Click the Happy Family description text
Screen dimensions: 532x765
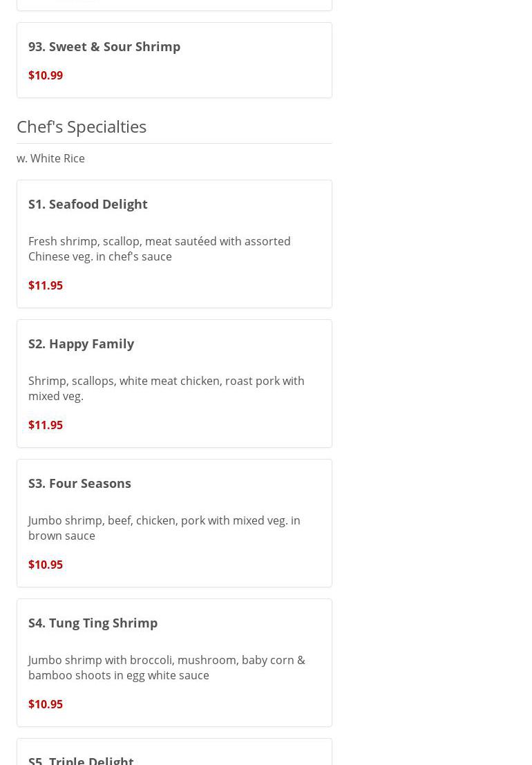166,388
